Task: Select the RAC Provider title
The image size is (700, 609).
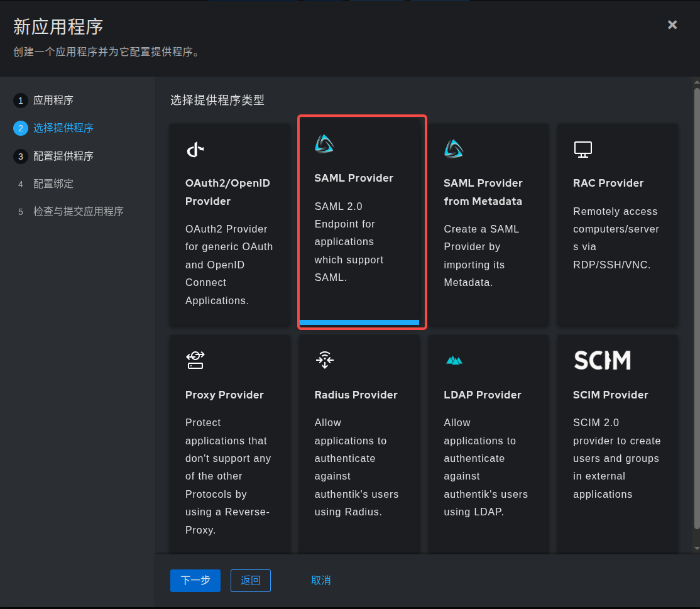Action: (x=608, y=183)
